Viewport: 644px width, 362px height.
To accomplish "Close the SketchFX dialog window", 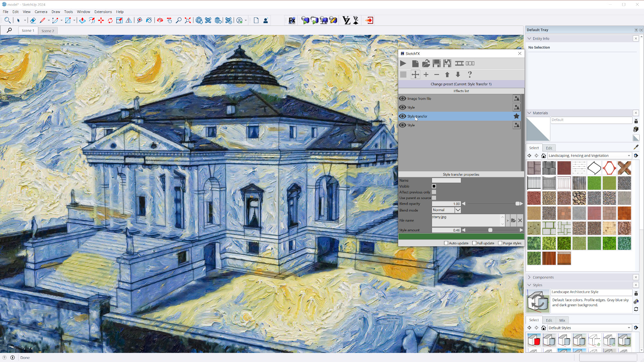I will [x=520, y=54].
